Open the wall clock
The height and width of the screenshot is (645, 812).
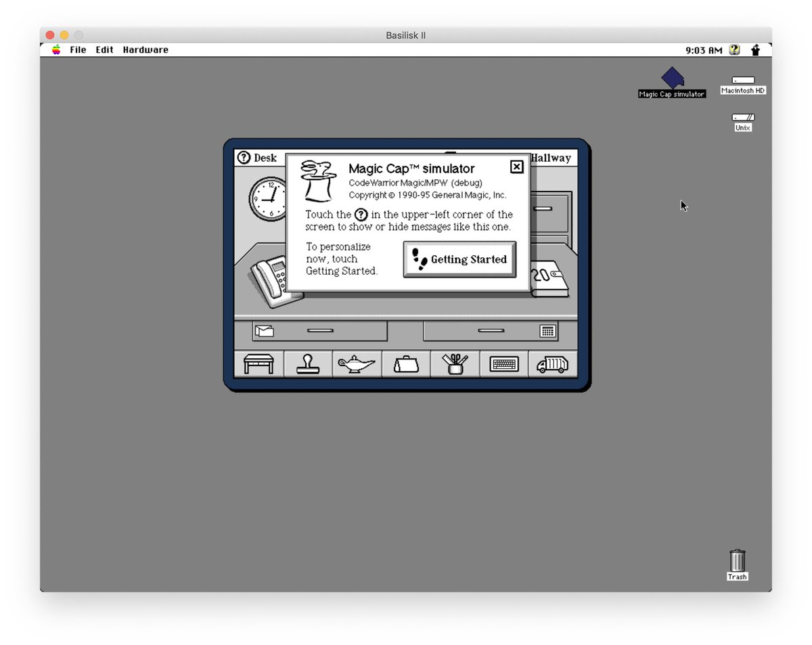click(x=268, y=198)
